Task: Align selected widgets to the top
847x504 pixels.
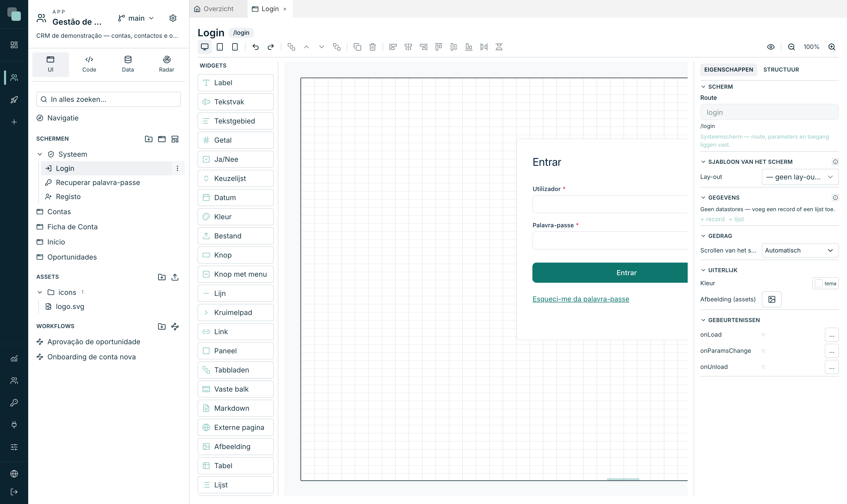Action: pyautogui.click(x=439, y=47)
